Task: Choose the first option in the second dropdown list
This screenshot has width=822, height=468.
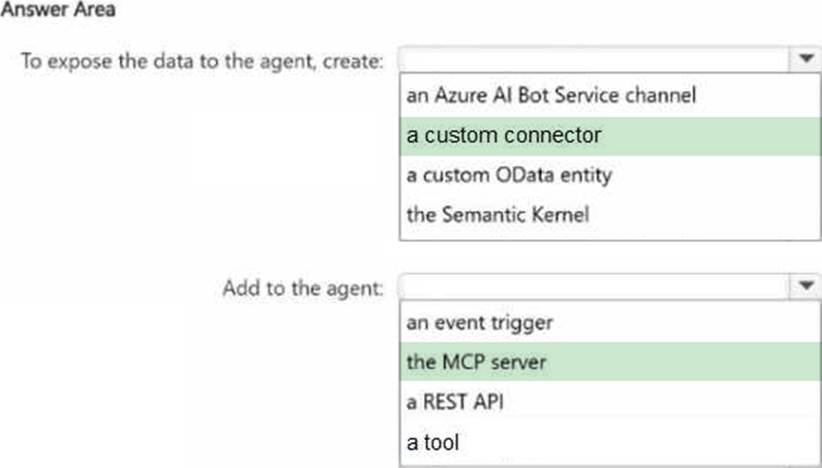Action: [x=480, y=322]
